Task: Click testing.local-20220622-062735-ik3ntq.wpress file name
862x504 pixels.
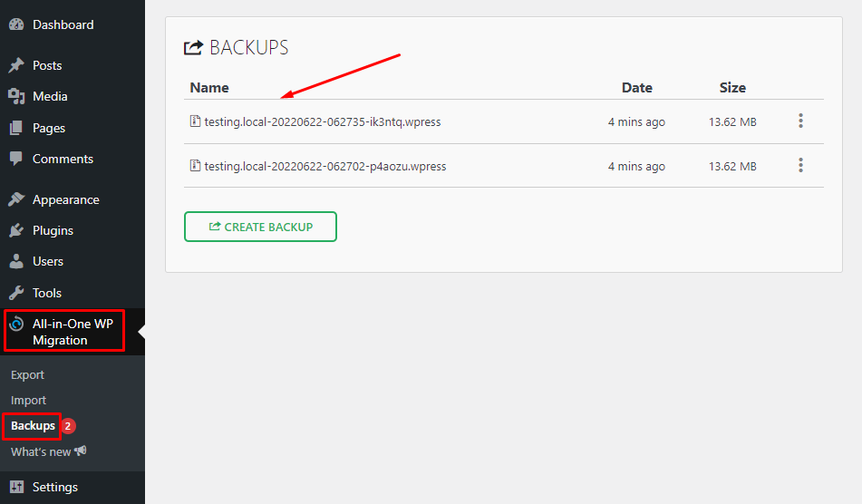Action: [x=323, y=121]
